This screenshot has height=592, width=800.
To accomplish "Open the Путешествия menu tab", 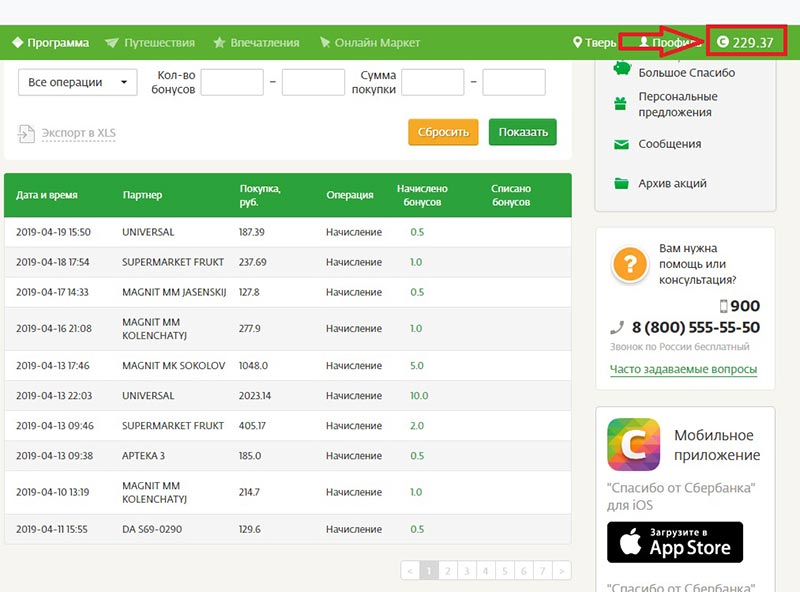I will point(150,43).
